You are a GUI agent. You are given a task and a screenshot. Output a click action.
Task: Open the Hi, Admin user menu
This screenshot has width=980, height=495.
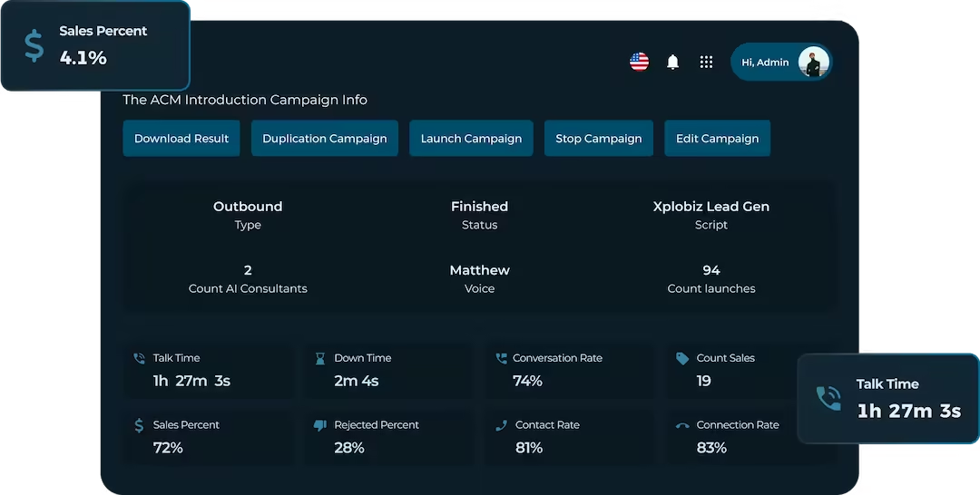click(765, 63)
